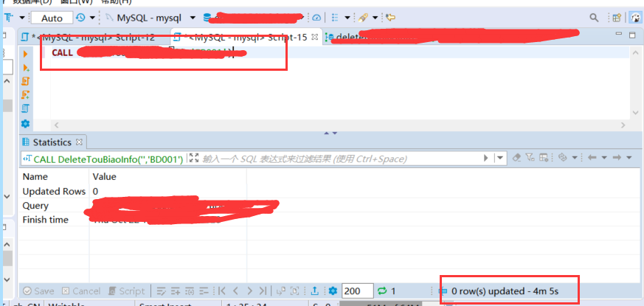Expand the result back-navigation history dropdown
The width and height of the screenshot is (644, 306).
click(604, 158)
